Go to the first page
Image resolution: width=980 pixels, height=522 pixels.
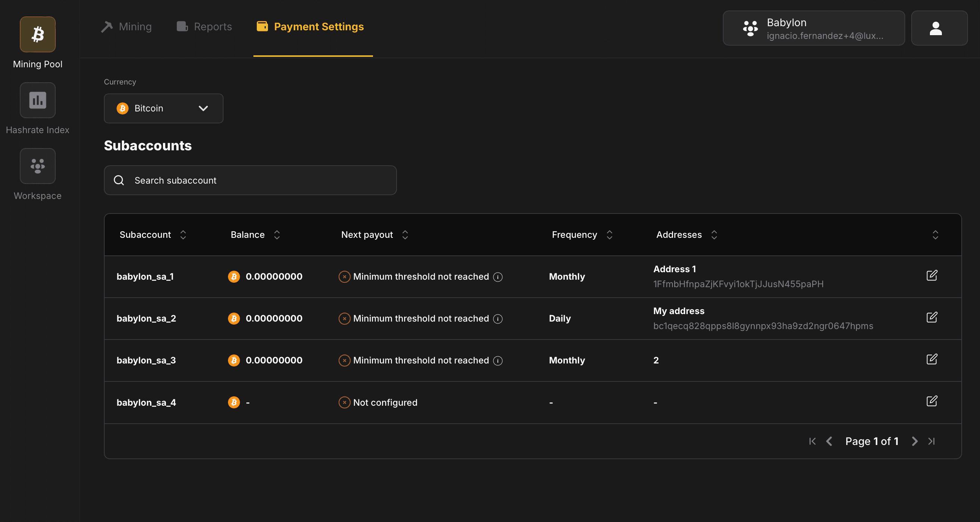coord(812,441)
